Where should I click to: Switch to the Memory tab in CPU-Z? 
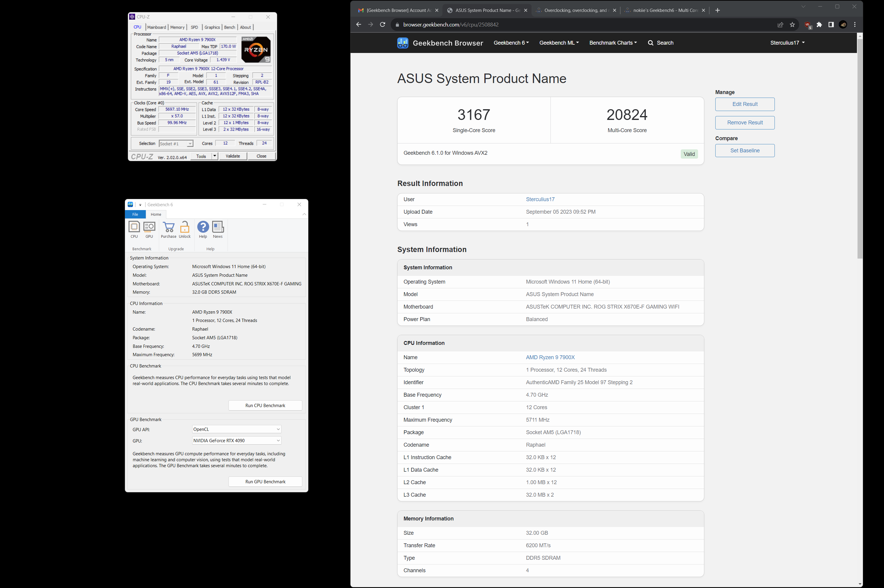pyautogui.click(x=177, y=27)
